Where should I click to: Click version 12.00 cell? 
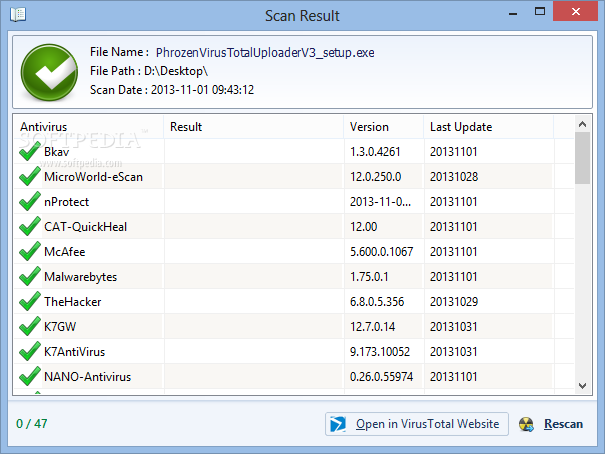(x=363, y=227)
